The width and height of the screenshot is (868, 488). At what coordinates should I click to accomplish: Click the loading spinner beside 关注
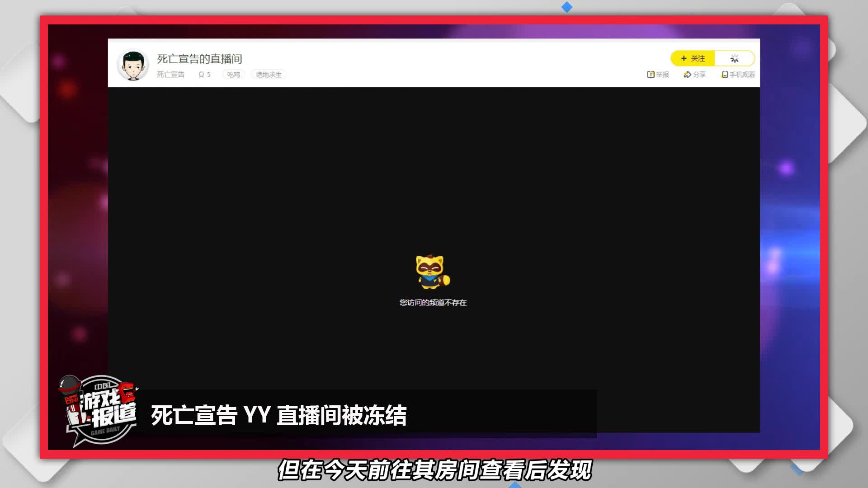click(x=734, y=58)
